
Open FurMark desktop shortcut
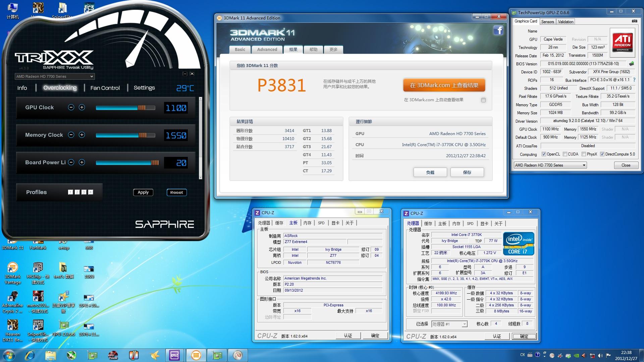38,244
